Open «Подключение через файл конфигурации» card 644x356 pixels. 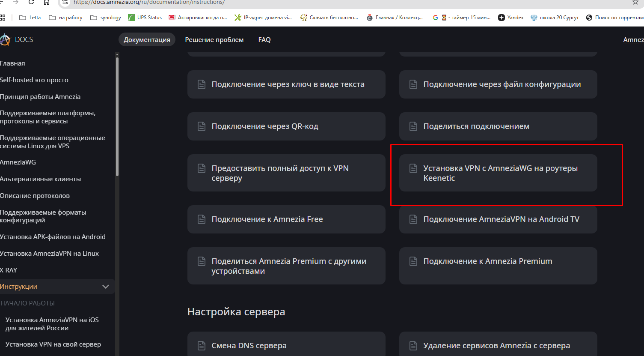tap(498, 84)
